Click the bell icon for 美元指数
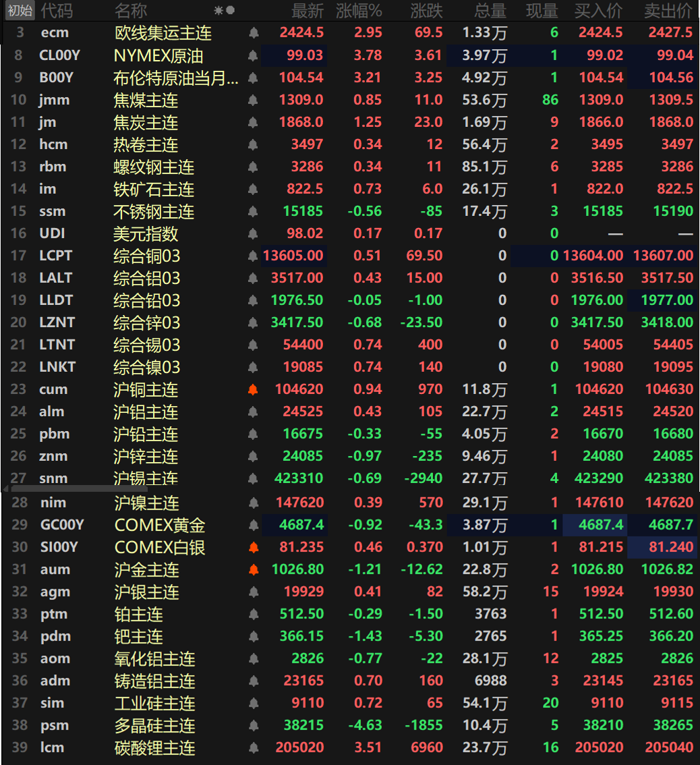This screenshot has width=700, height=765. pos(253,233)
